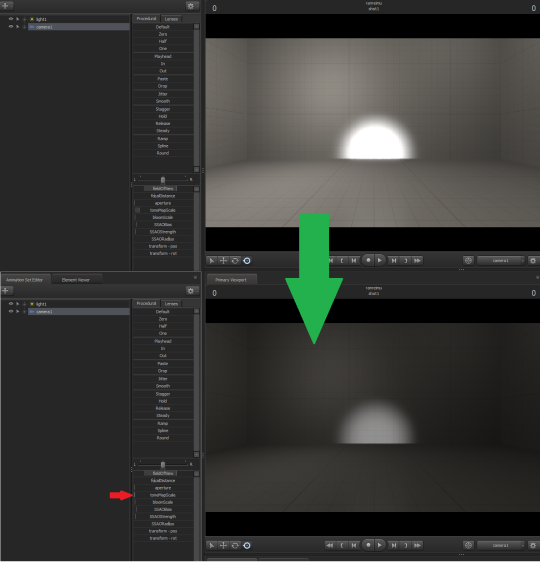Apply the Smooth preset in the lower editor
Screen dimensions: 540x562
pyautogui.click(x=163, y=386)
